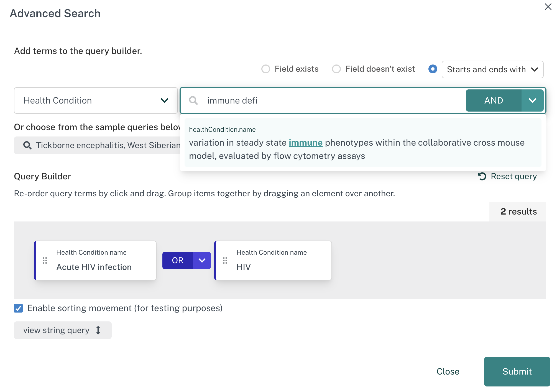Expand the AND operator chevron dropdown
This screenshot has height=392, width=557.
point(532,100)
